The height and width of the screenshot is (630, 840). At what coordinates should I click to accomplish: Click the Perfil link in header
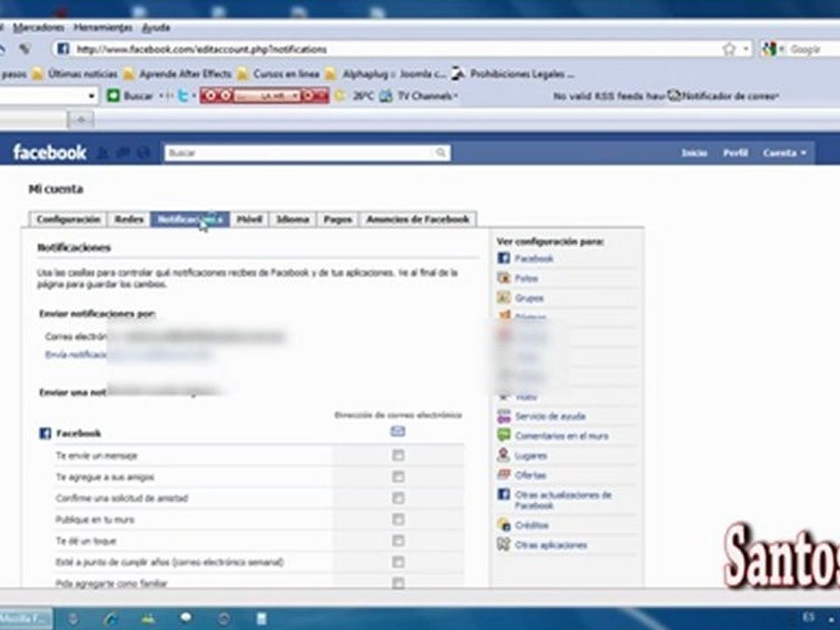pos(735,152)
